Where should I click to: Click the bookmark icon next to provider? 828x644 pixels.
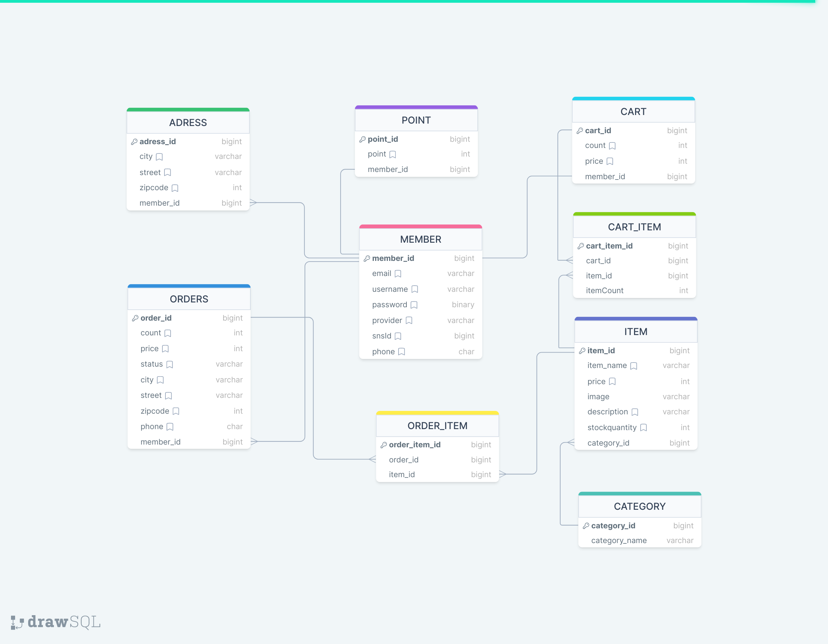[x=409, y=321]
